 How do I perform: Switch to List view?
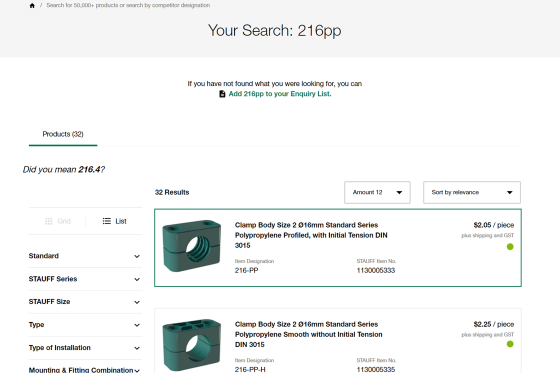pyautogui.click(x=115, y=221)
